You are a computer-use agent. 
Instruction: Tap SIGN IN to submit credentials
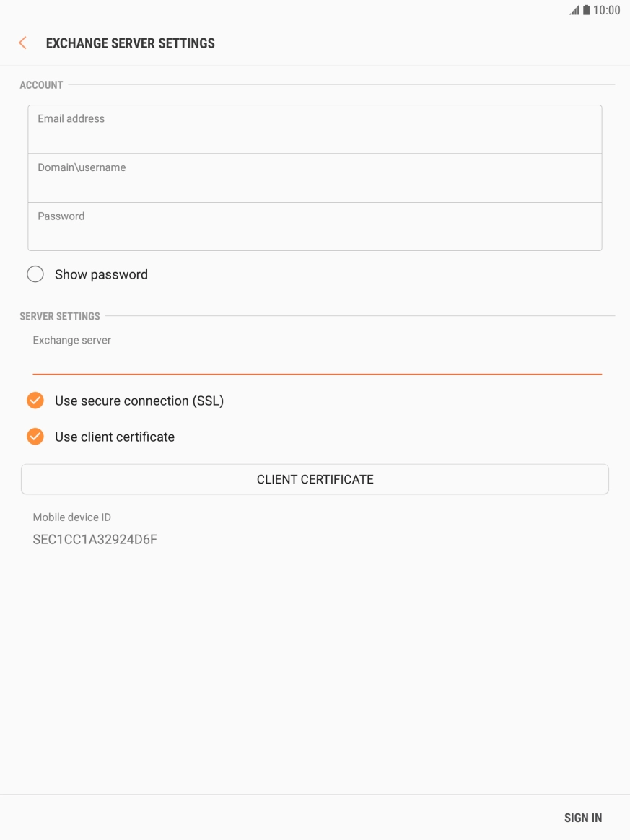click(582, 818)
